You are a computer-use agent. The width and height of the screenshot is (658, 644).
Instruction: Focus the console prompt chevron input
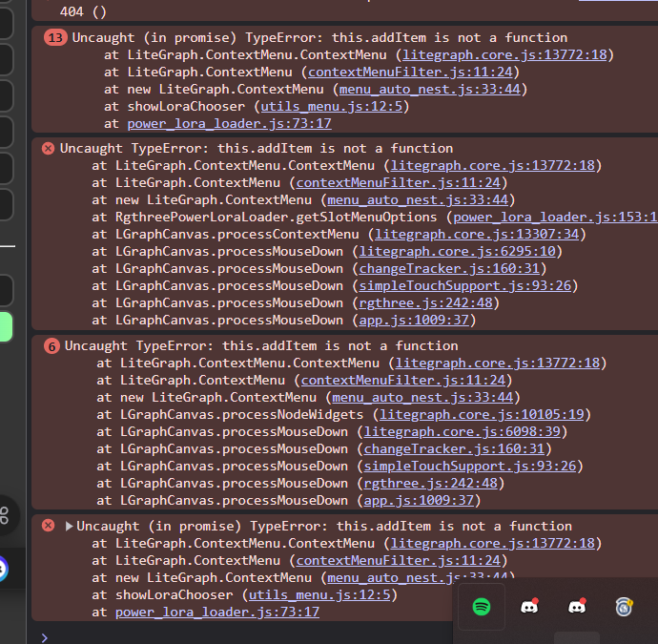pyautogui.click(x=45, y=637)
